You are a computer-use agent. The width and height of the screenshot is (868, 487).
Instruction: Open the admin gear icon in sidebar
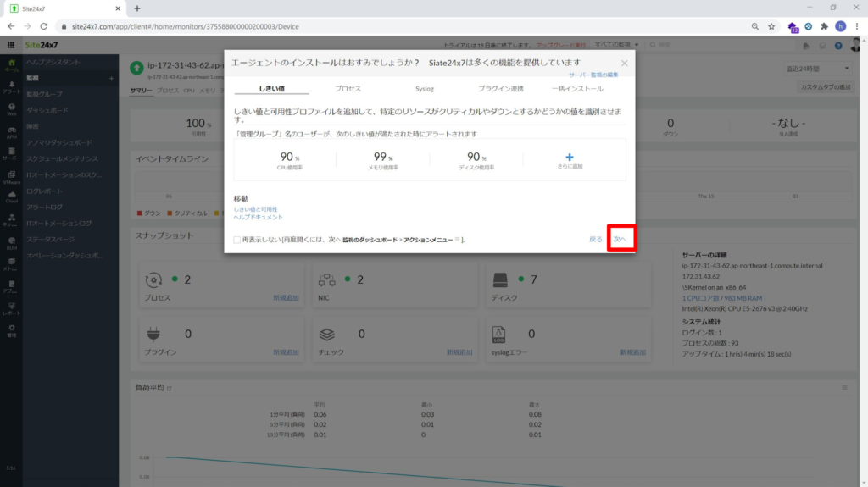(x=11, y=330)
